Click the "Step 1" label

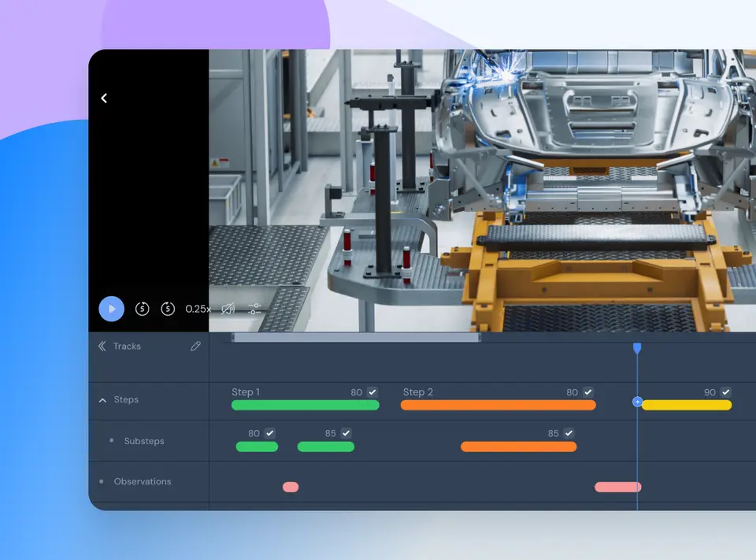(246, 392)
